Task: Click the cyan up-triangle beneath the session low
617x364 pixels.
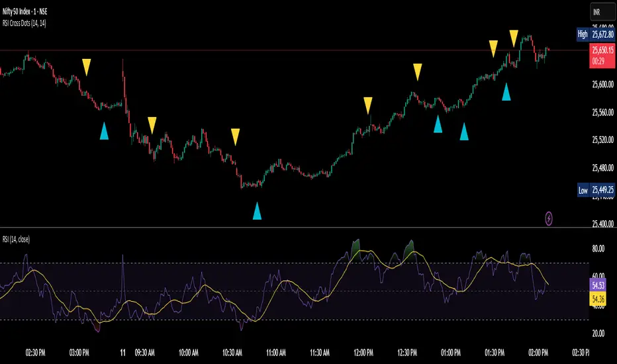Action: tap(257, 210)
